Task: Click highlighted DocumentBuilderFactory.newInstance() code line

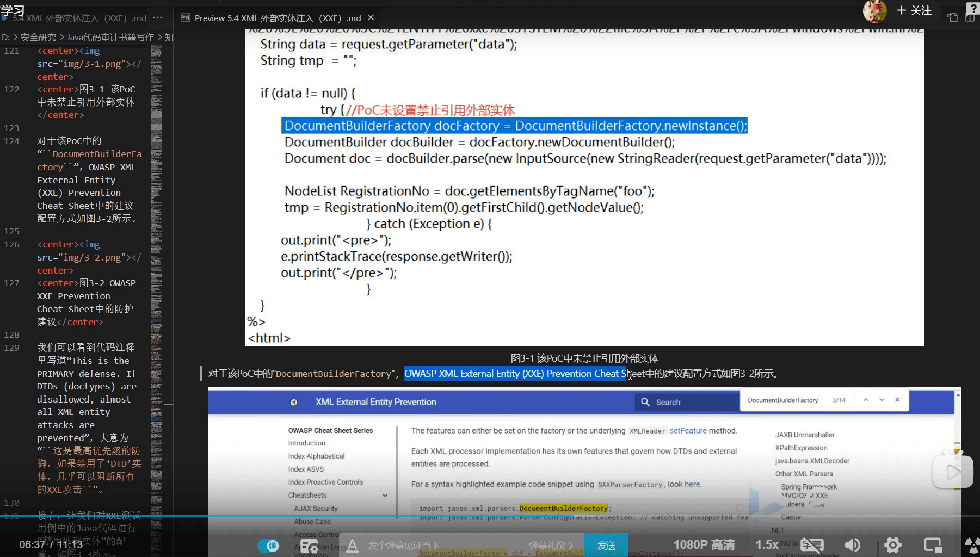Action: tap(514, 126)
